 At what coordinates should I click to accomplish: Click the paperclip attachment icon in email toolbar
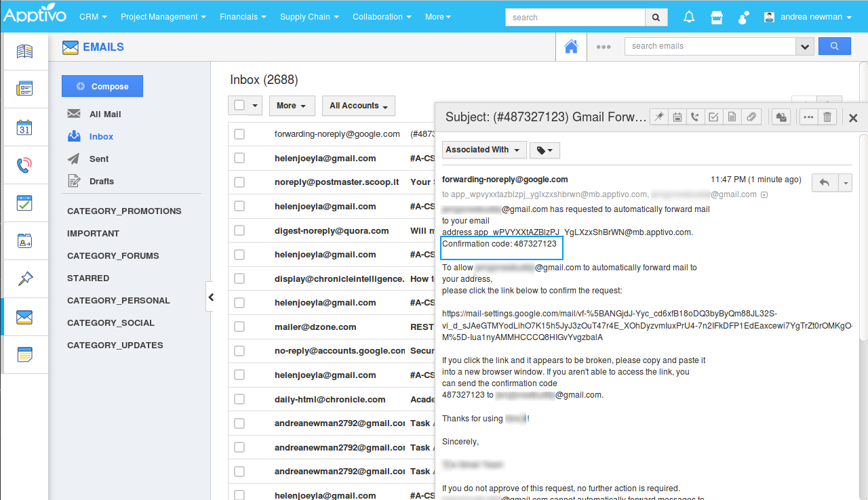coord(751,117)
